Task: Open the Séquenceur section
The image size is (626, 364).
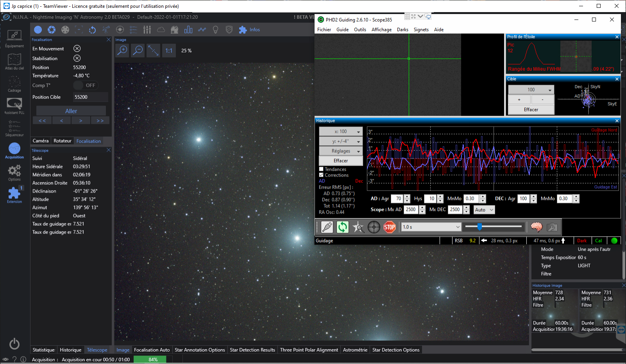Action: [14, 128]
